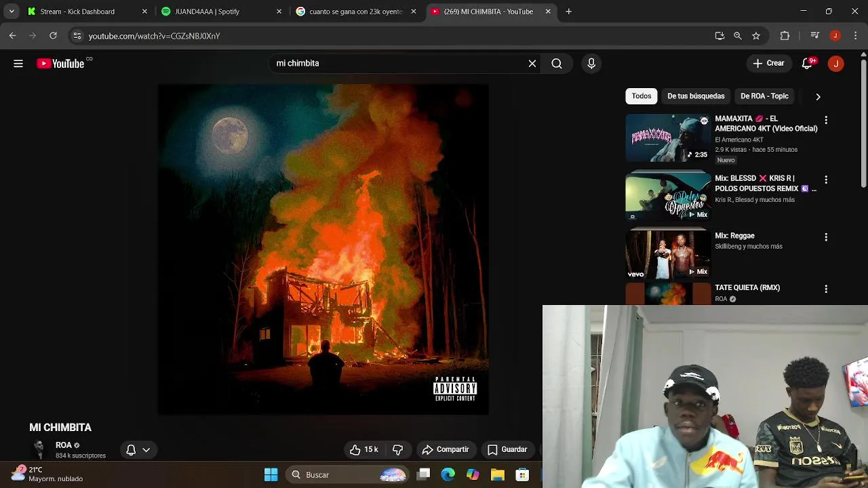Open MAMAXITA - EL AMERICANO 4KT title

766,123
